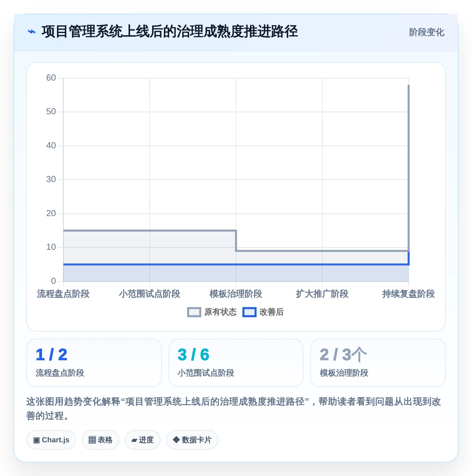Select the Chart.js tag chip

click(51, 440)
